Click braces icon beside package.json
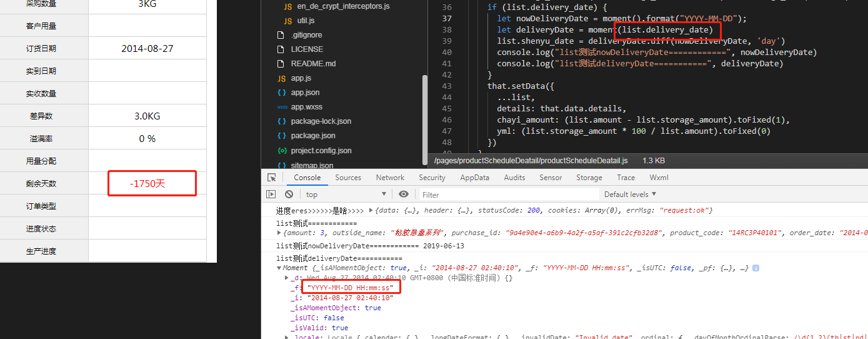This screenshot has width=868, height=339. [x=281, y=136]
